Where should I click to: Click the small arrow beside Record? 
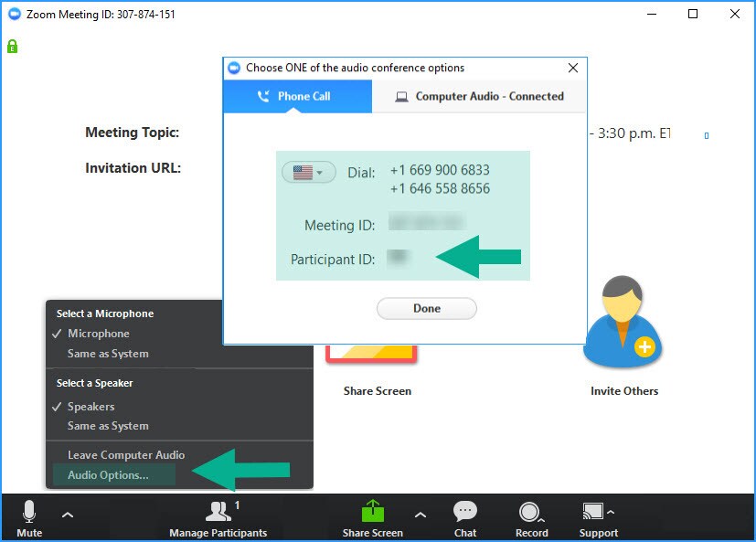coord(541,521)
